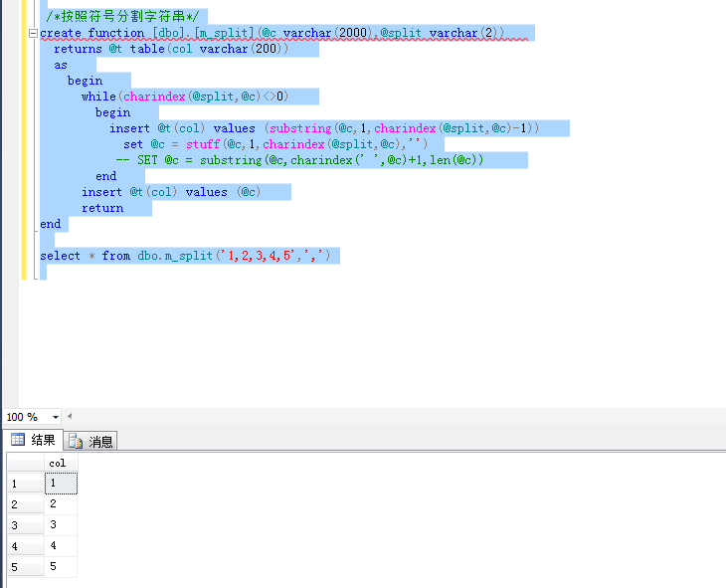Click the 'return' keyword line

102,208
